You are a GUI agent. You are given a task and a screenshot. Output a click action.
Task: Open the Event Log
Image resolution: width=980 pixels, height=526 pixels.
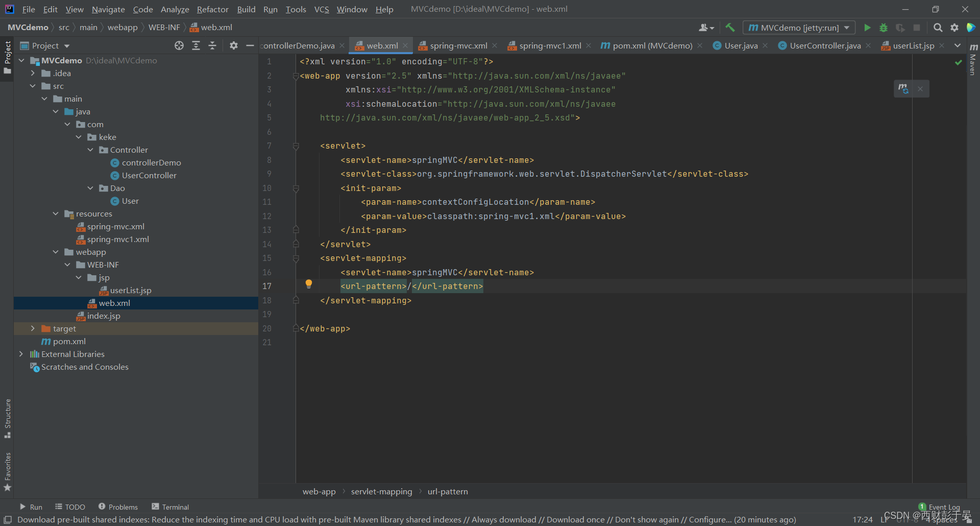point(939,507)
